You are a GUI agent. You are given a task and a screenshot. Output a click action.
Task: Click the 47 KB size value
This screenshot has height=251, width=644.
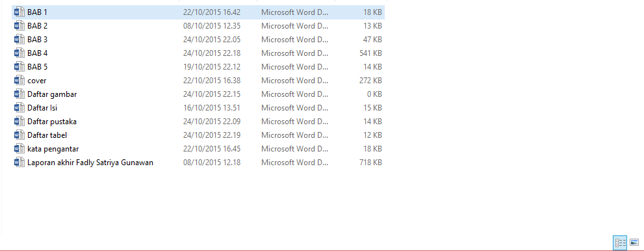[x=372, y=40]
